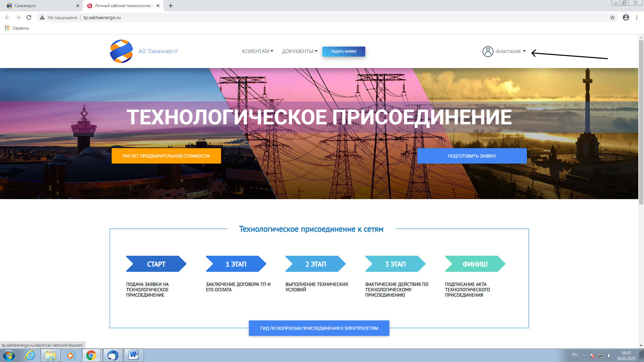The height and width of the screenshot is (362, 644).
Task: Close the Личный кабинет tab
Action: pyautogui.click(x=158, y=6)
